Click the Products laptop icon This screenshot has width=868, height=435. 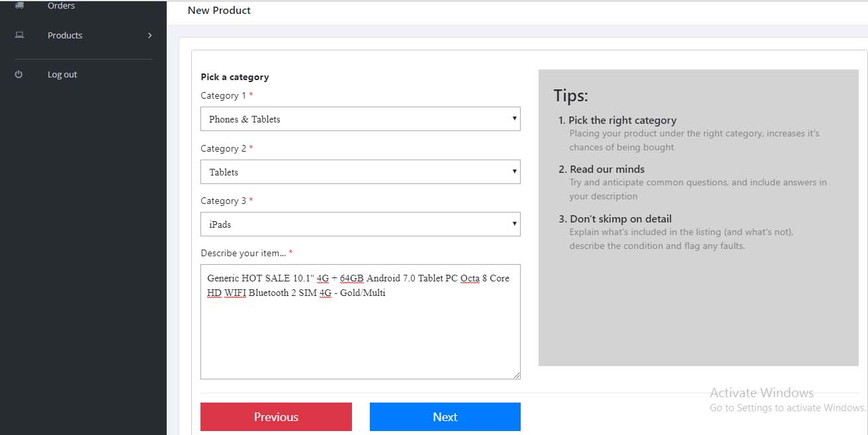19,35
